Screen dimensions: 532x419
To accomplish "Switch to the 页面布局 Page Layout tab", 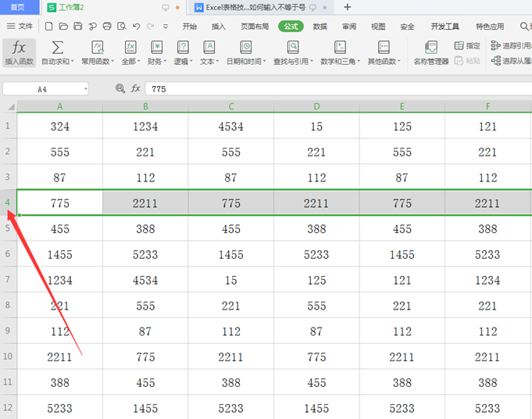I will (x=255, y=27).
